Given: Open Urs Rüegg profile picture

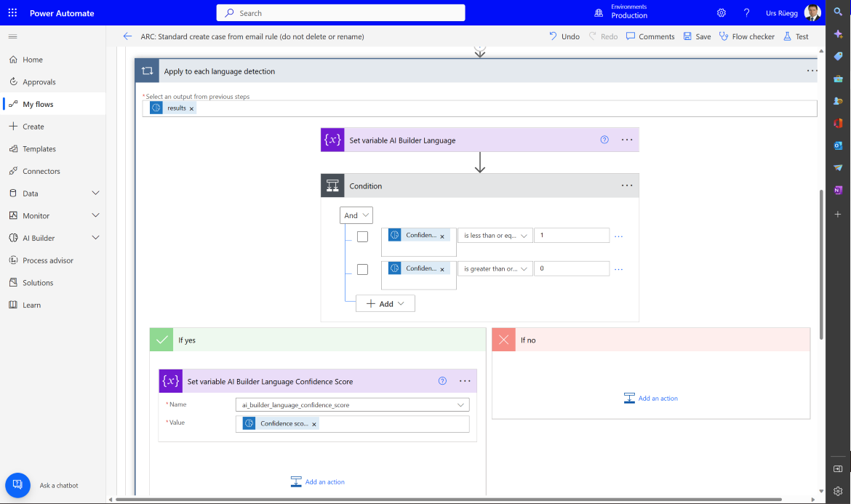Looking at the screenshot, I should [x=812, y=12].
